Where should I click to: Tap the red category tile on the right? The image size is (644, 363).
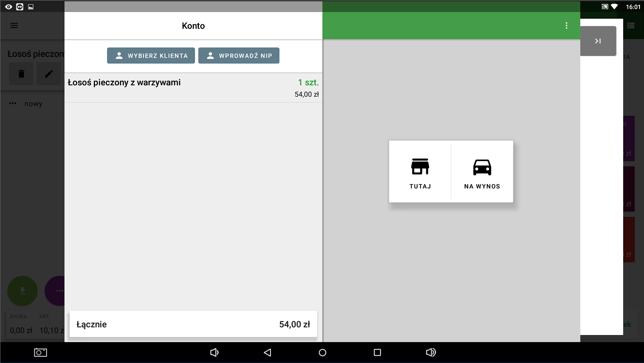[629, 240]
